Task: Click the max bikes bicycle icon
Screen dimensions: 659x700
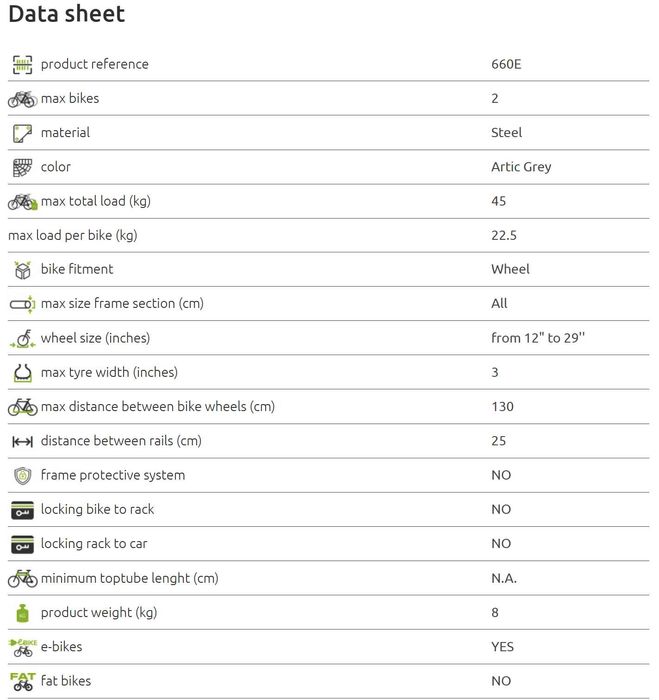Action: pyautogui.click(x=22, y=98)
